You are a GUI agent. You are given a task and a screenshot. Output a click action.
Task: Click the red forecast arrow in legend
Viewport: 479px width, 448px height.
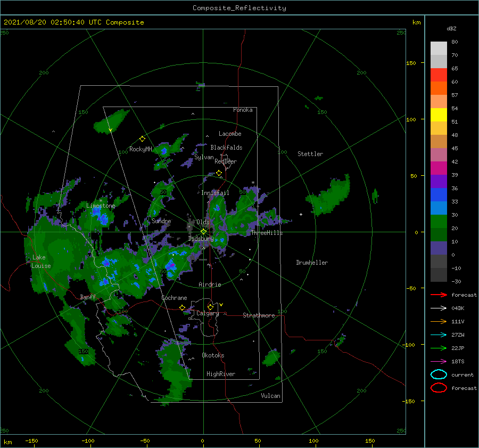439,295
